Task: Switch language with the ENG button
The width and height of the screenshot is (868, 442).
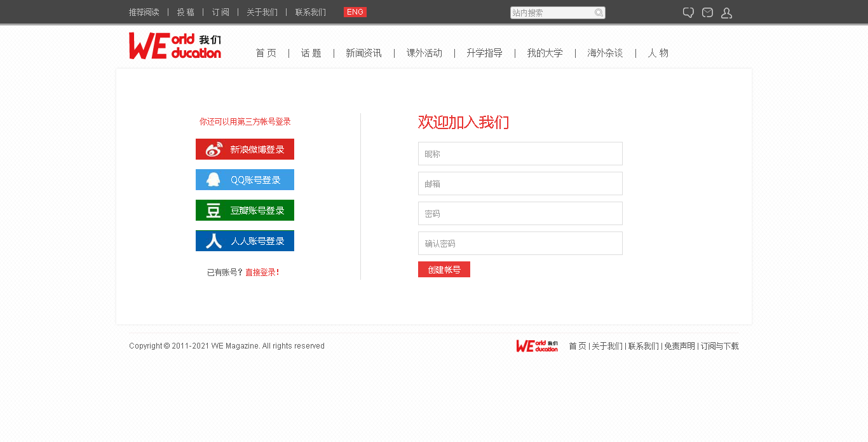Action: tap(355, 12)
